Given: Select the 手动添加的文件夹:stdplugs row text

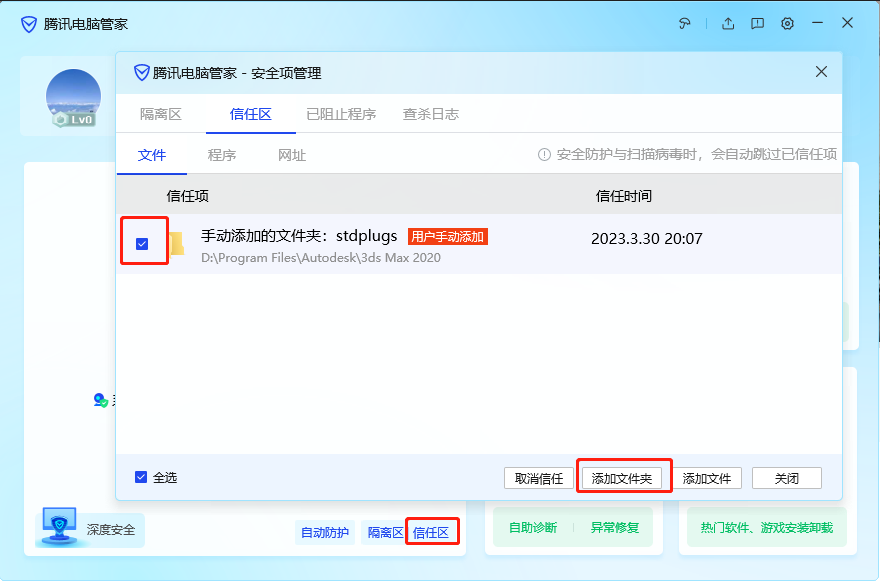Looking at the screenshot, I should [x=299, y=236].
